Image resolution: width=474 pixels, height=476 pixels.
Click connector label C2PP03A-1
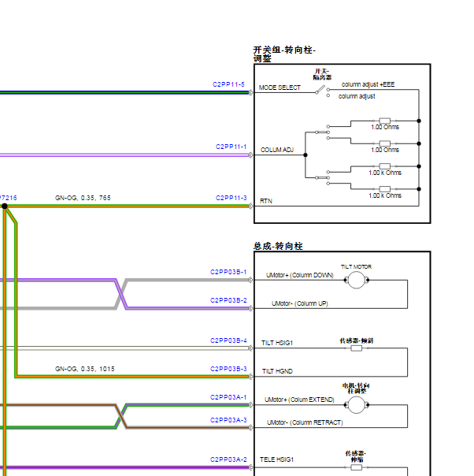coord(228,397)
